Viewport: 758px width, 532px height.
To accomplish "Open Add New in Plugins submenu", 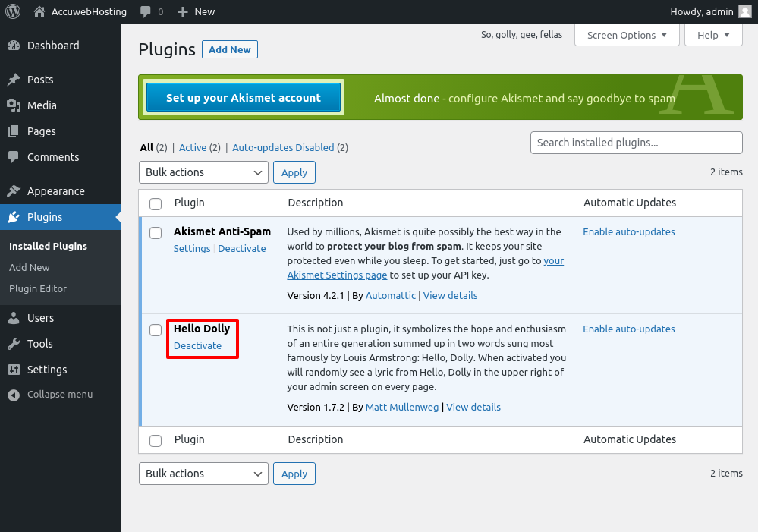I will pos(30,267).
